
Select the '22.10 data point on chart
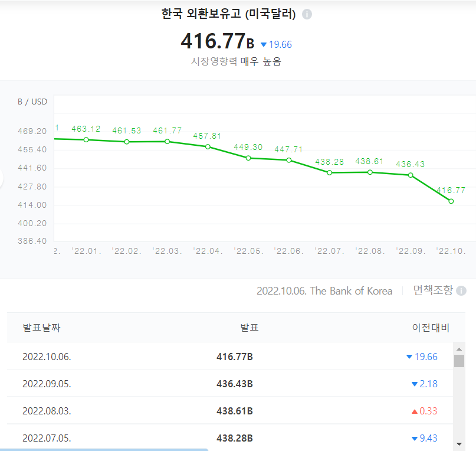coord(451,201)
